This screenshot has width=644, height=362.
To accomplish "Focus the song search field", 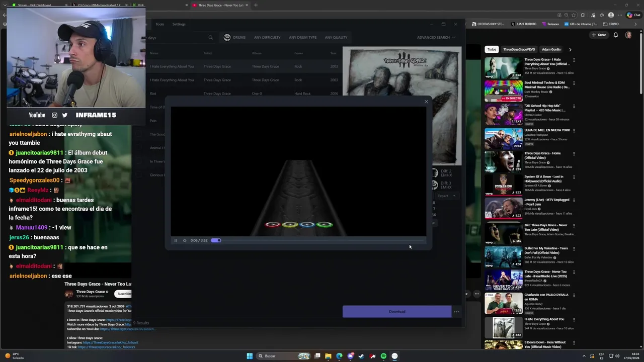I will click(x=176, y=37).
